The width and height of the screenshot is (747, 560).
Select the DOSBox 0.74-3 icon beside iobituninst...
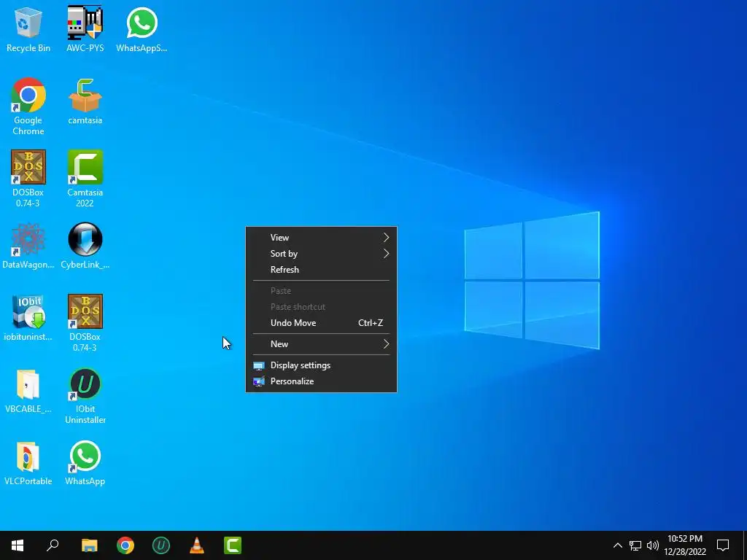85,323
